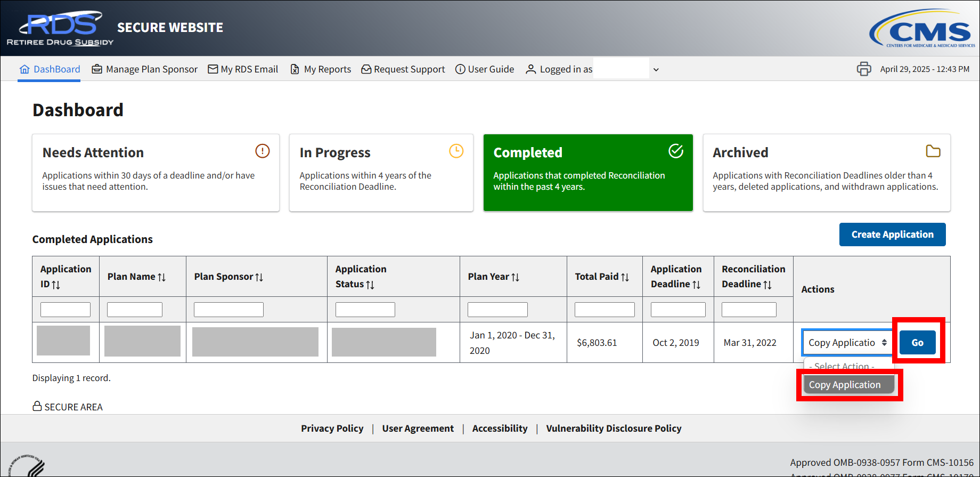
Task: Sort by Total Paid arrows icon
Action: [625, 277]
